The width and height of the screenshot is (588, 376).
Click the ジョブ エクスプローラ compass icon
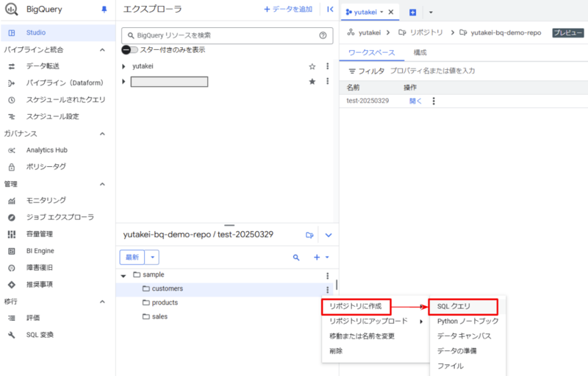click(12, 217)
